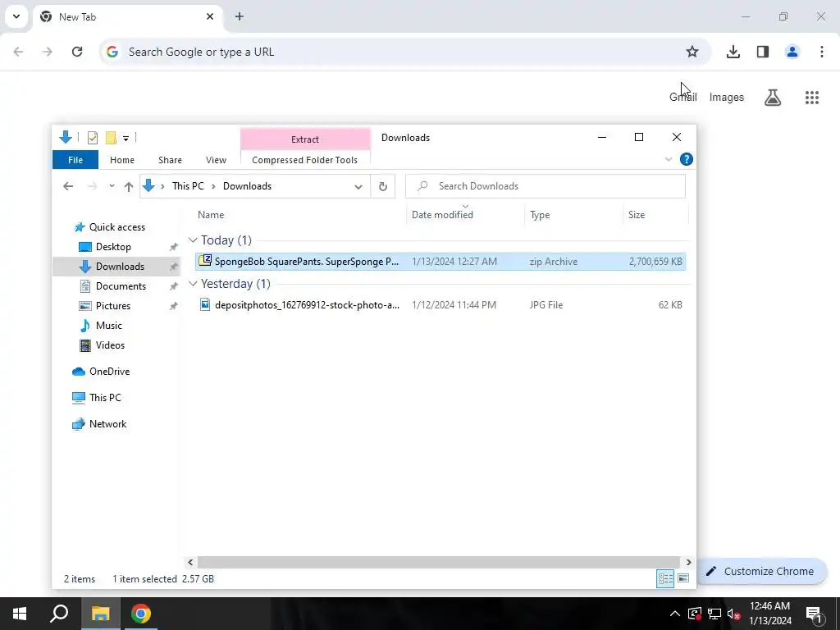
Task: Switch to the Share ribbon tab
Action: (x=170, y=160)
